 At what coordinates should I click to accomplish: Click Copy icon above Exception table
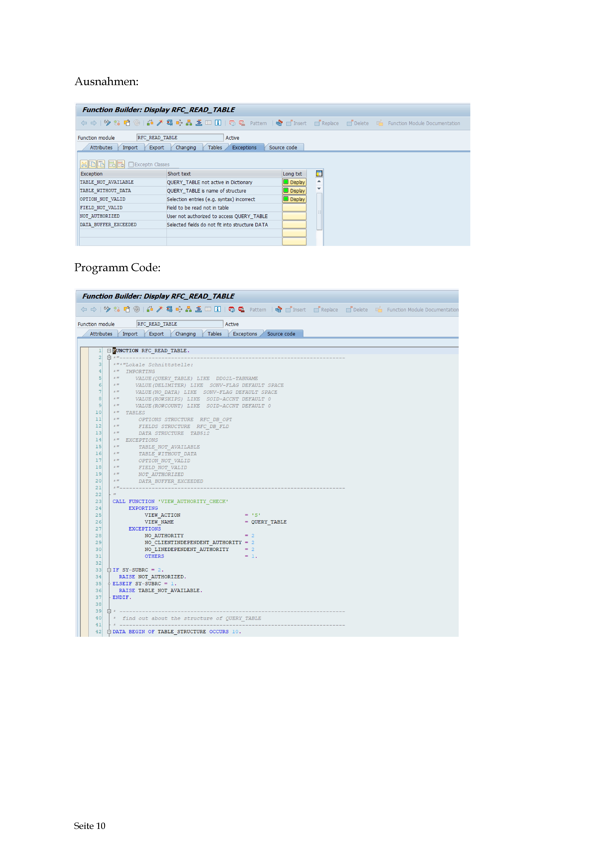pyautogui.click(x=92, y=164)
